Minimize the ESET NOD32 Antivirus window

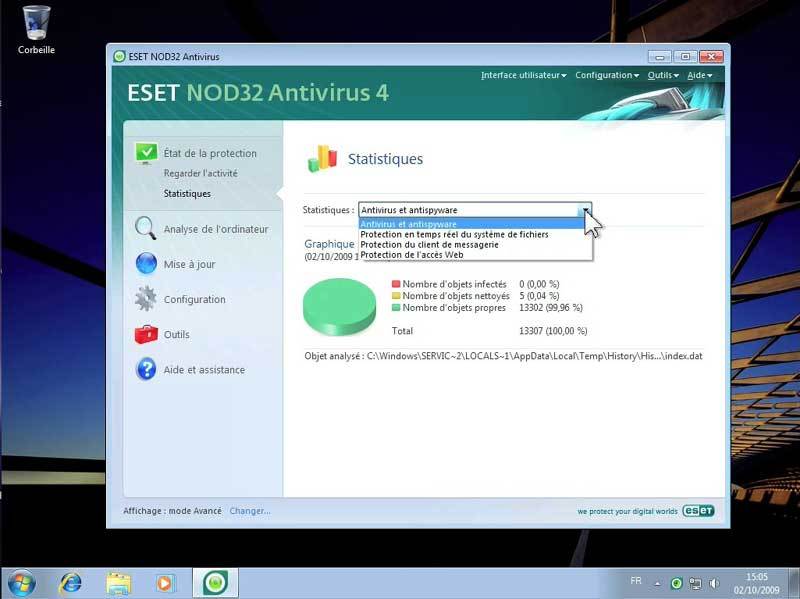[660, 57]
